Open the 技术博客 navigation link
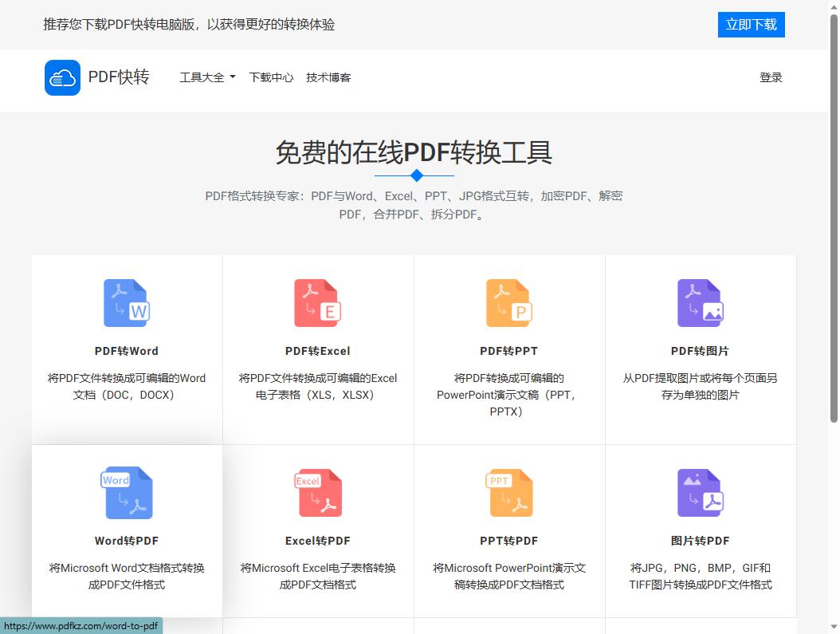 (328, 77)
